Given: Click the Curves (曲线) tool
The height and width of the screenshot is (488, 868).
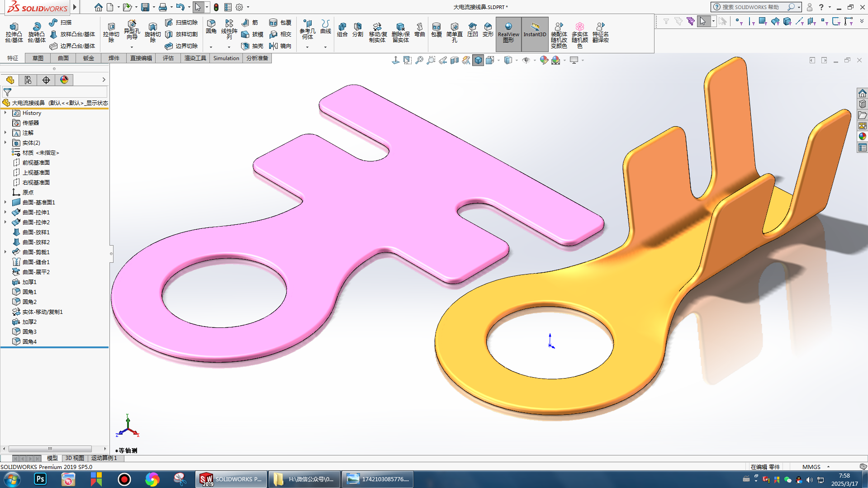Looking at the screenshot, I should pos(325,27).
